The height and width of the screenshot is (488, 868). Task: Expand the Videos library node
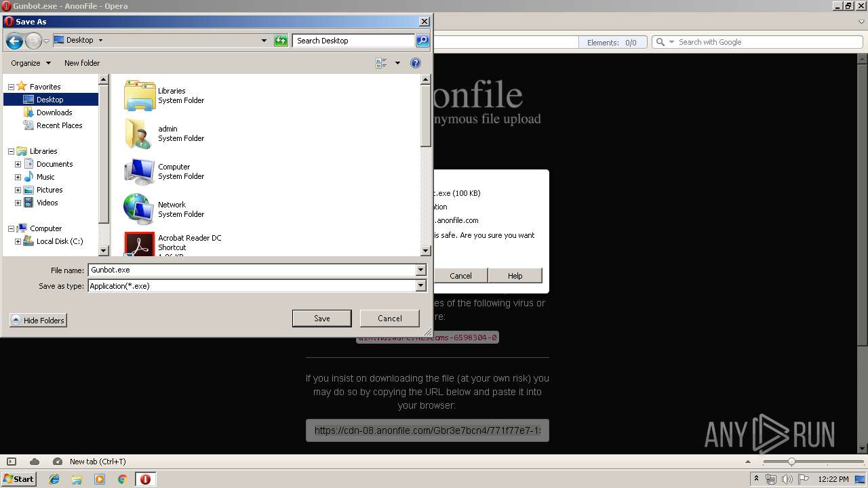[18, 203]
